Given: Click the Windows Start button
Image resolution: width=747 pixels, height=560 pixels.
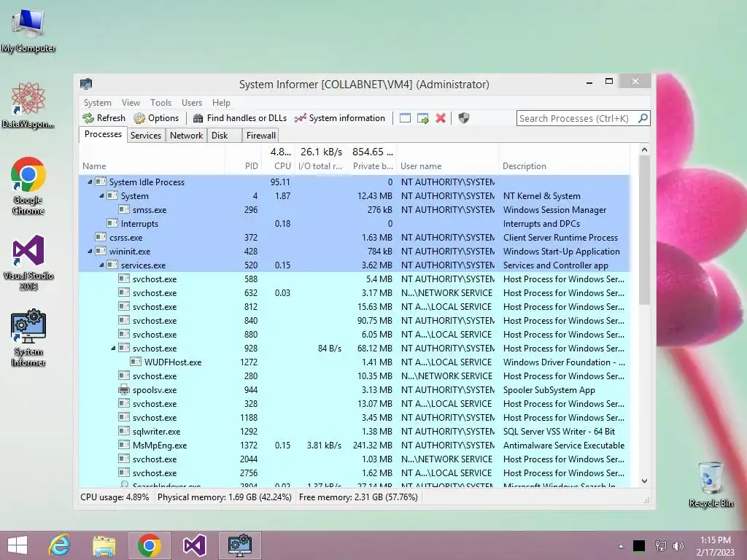Looking at the screenshot, I should (x=18, y=545).
